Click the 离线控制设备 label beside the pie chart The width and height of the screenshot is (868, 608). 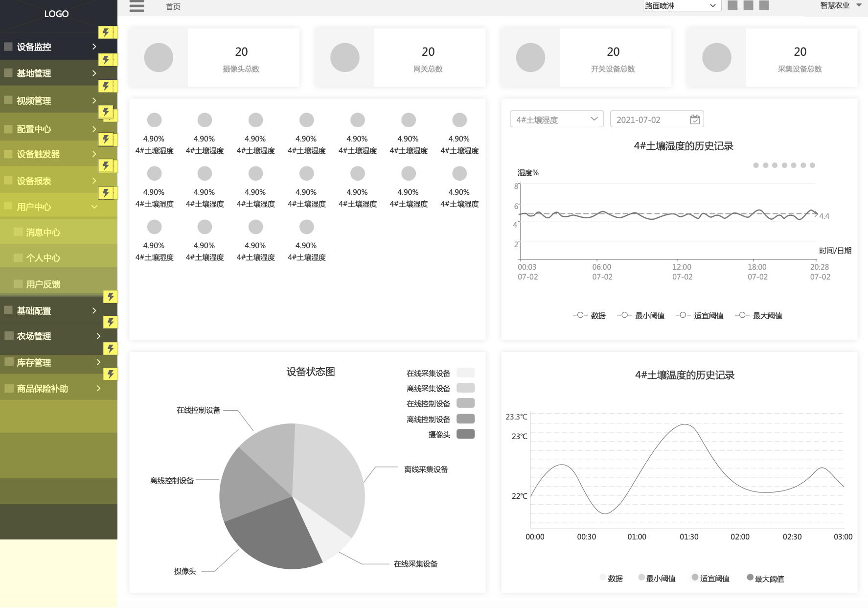(x=172, y=481)
